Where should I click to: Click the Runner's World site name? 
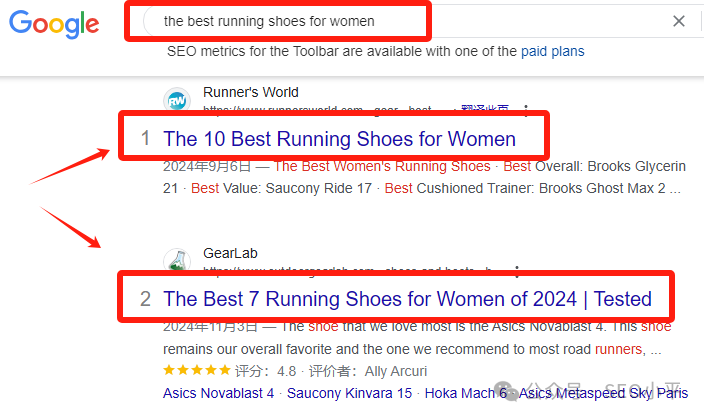point(251,92)
